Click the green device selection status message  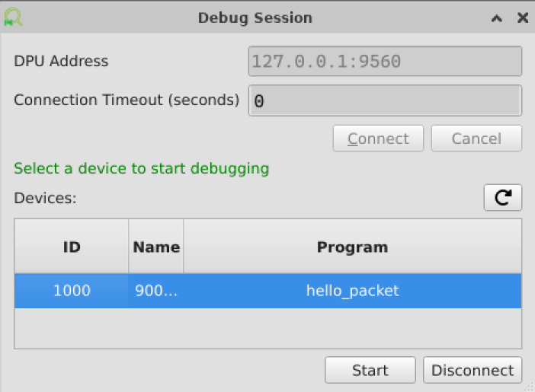point(142,168)
